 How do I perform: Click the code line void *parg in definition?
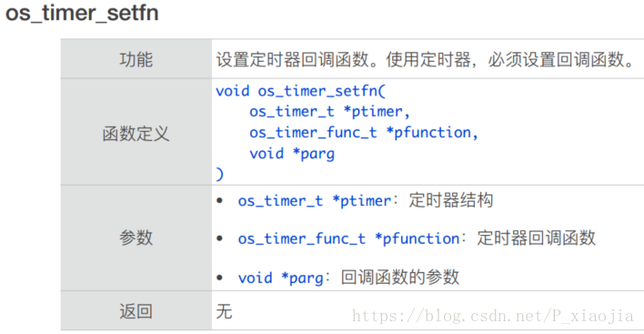tap(292, 154)
